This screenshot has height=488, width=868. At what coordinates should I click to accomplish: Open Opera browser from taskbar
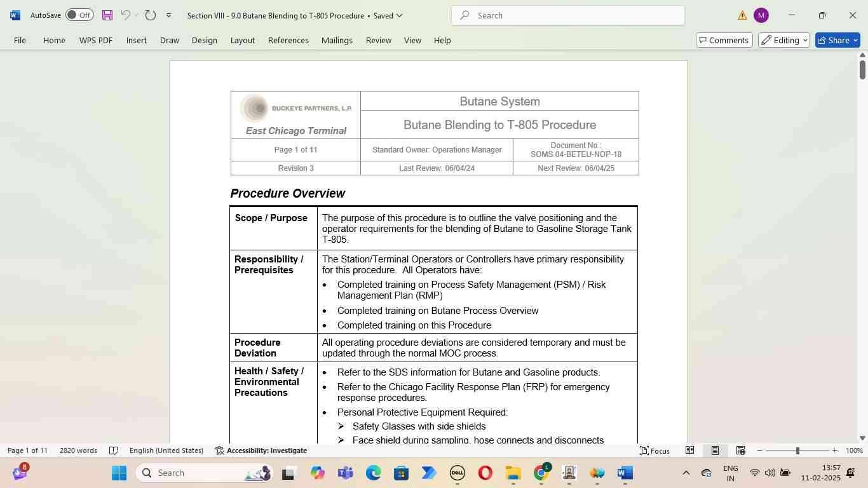485,473
